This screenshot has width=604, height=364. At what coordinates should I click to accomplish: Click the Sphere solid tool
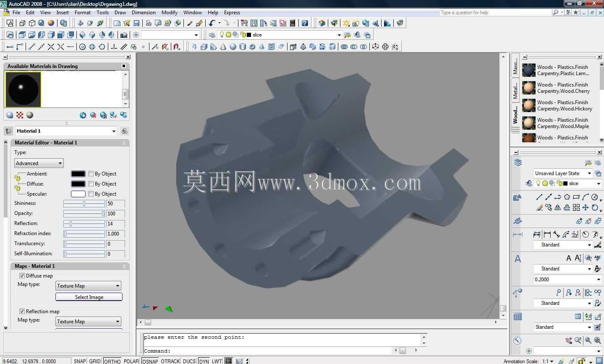(233, 47)
